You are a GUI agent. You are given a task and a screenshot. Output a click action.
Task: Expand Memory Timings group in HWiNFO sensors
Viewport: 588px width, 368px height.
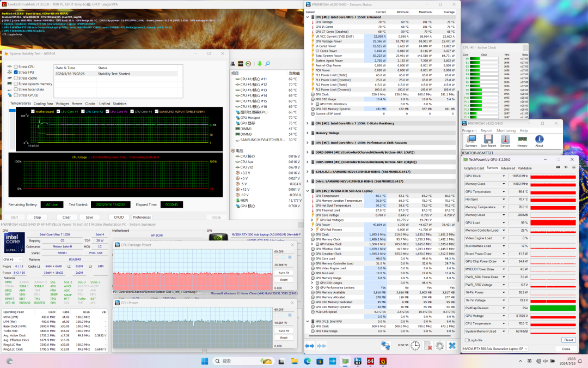point(308,133)
